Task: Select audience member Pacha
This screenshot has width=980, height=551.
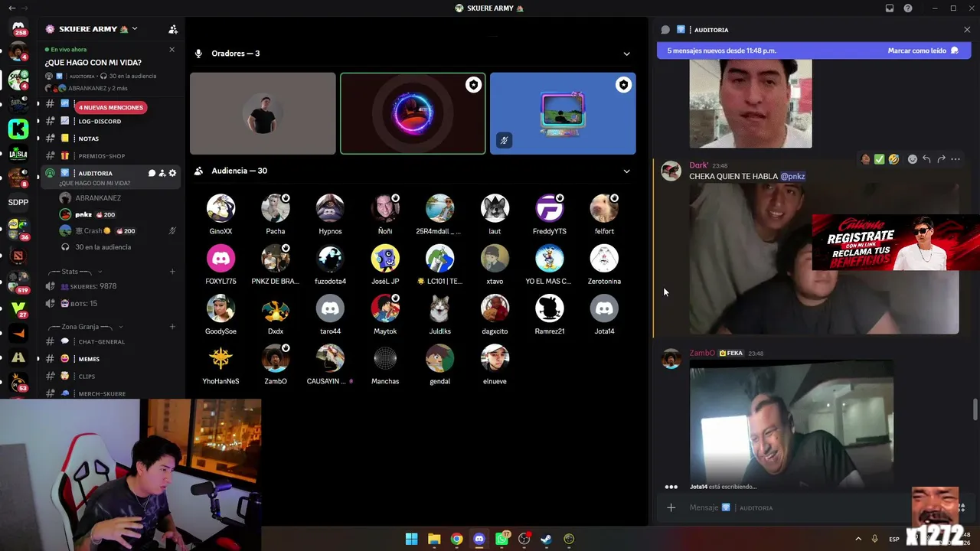Action: 276,214
